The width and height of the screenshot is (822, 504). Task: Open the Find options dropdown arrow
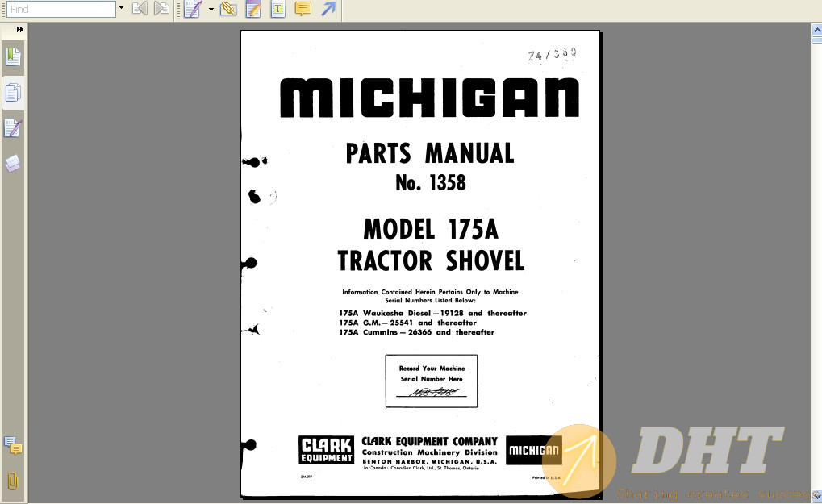tap(121, 8)
